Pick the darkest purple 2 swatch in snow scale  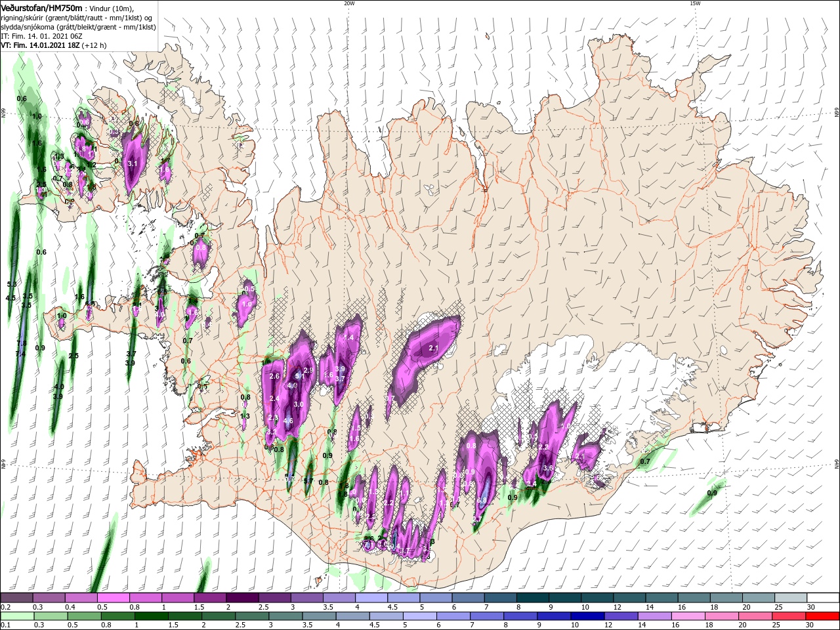(242, 598)
